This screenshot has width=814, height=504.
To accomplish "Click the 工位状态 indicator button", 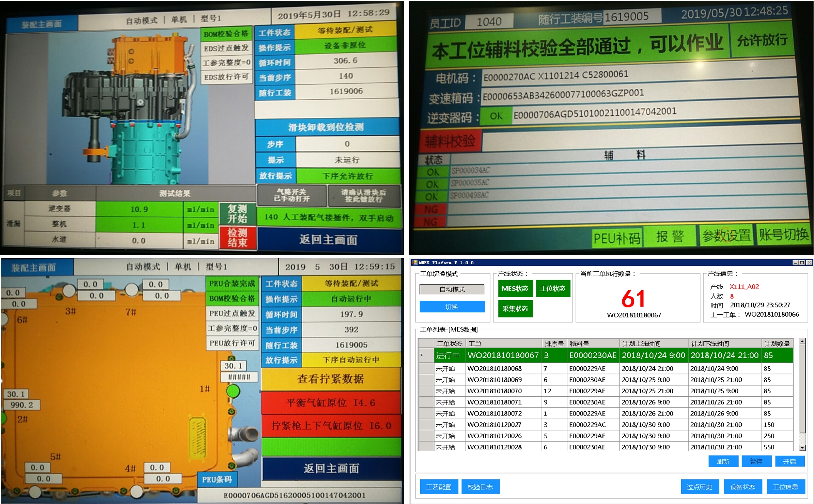I will point(553,289).
